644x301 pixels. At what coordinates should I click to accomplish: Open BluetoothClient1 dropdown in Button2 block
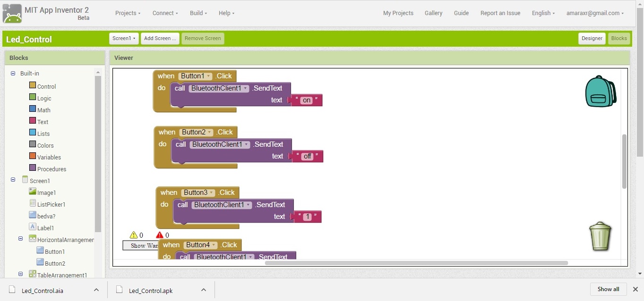(220, 144)
